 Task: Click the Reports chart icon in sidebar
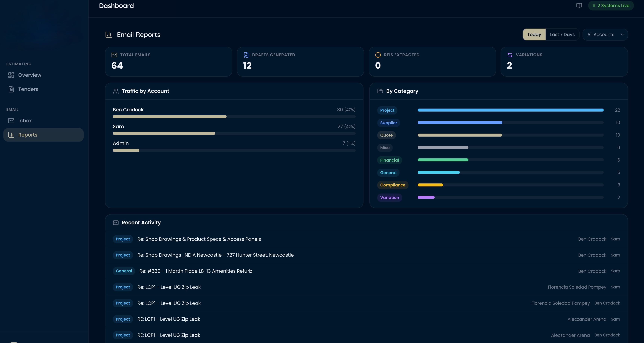[x=11, y=135]
